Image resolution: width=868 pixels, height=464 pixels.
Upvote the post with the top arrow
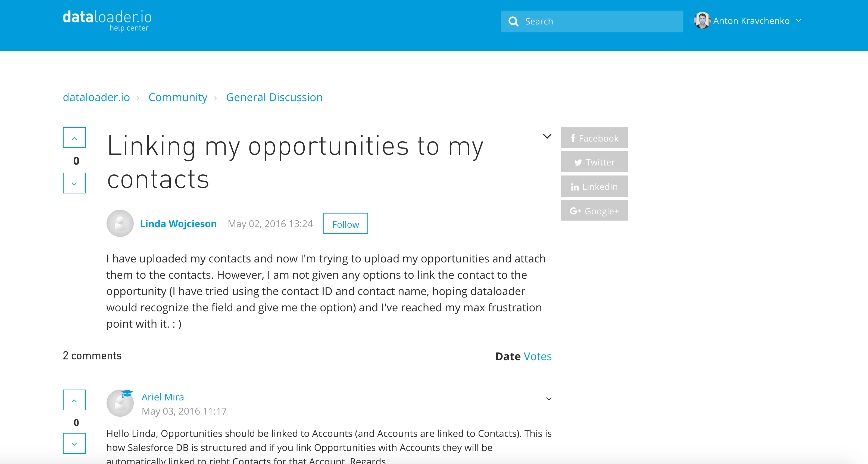tap(74, 137)
